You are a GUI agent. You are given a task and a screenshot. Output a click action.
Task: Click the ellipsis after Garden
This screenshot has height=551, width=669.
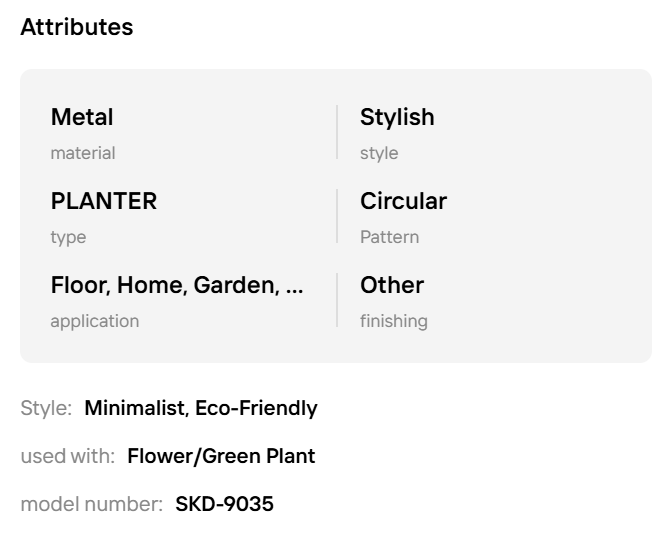[294, 286]
